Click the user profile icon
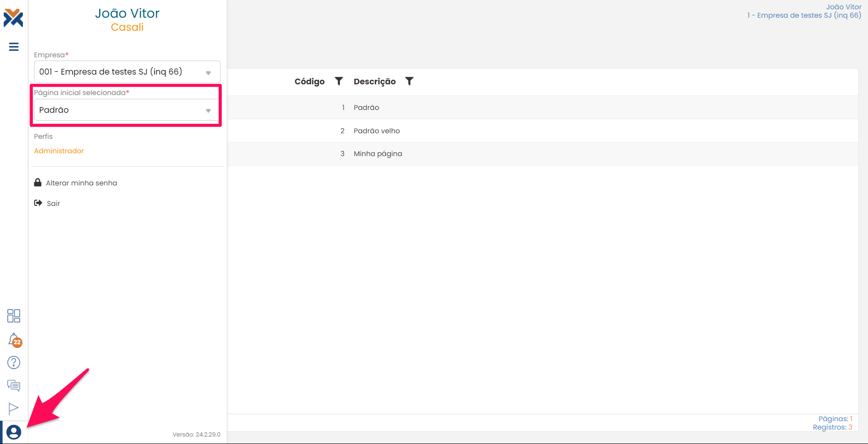 pyautogui.click(x=14, y=432)
